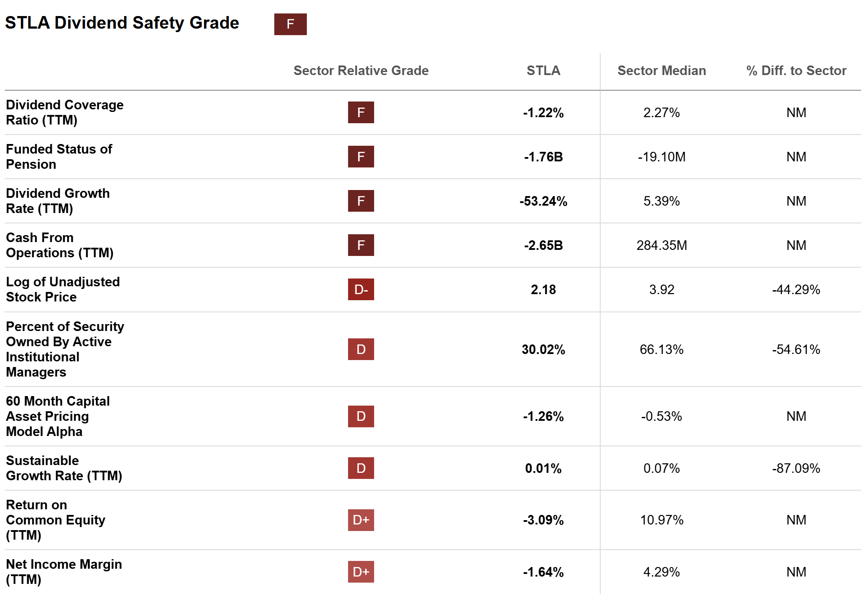Open Percent of Security Owned By Institutional Managers
The image size is (868, 603).
point(65,349)
